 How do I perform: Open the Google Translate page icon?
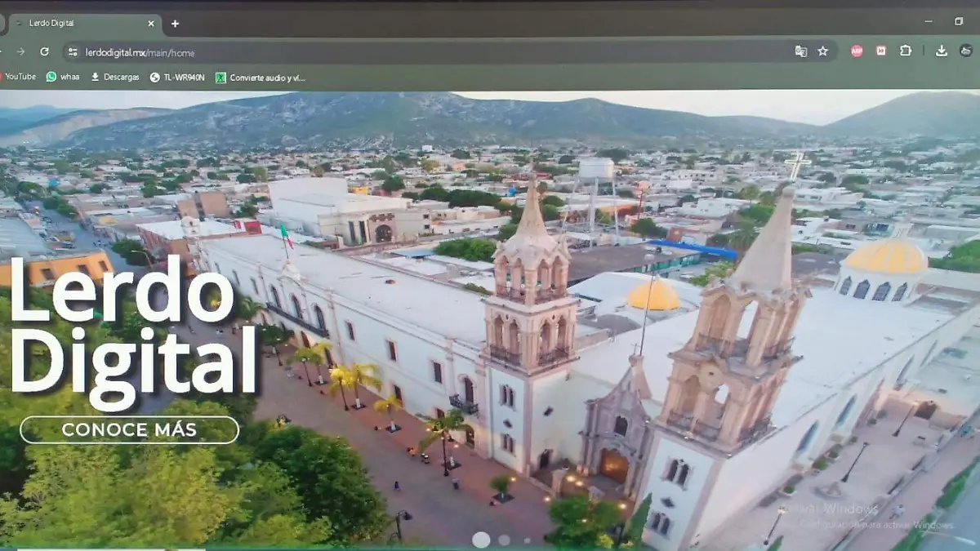[801, 51]
